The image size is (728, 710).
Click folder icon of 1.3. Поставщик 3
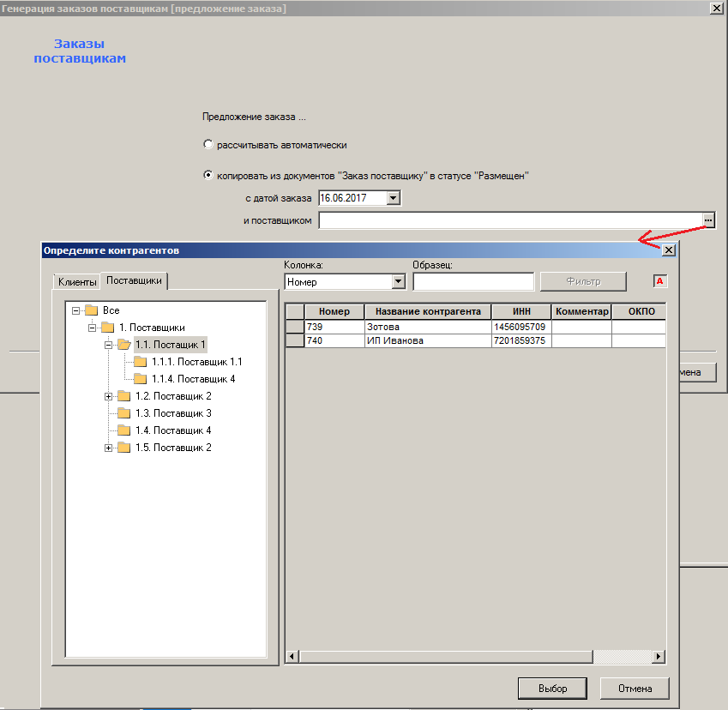pyautogui.click(x=124, y=413)
